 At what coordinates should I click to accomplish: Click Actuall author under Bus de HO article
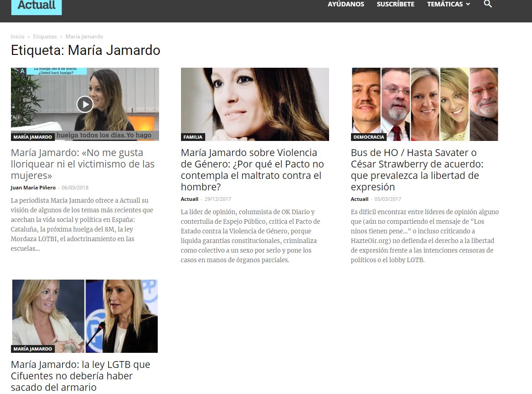coord(359,199)
